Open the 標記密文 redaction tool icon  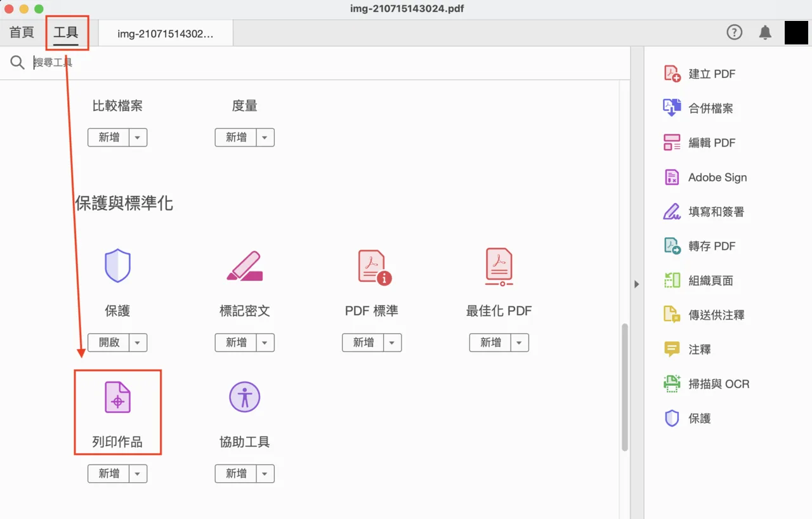tap(244, 266)
